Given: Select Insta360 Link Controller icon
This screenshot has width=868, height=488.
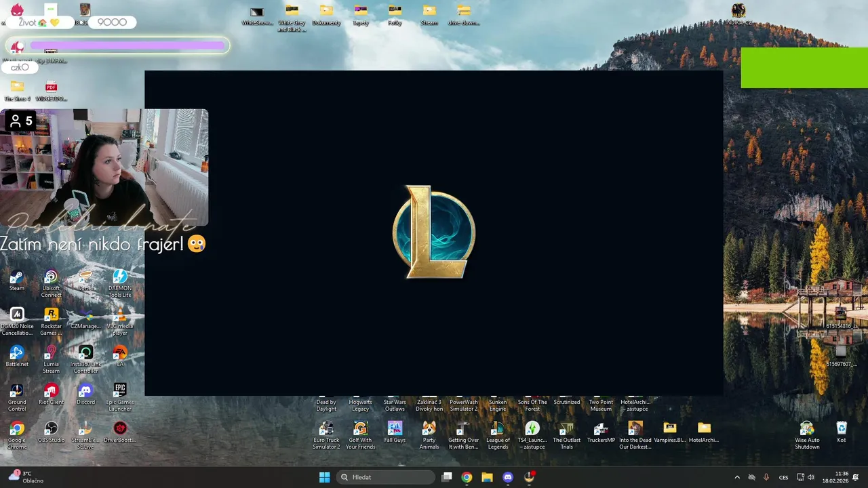Looking at the screenshot, I should click(85, 360).
